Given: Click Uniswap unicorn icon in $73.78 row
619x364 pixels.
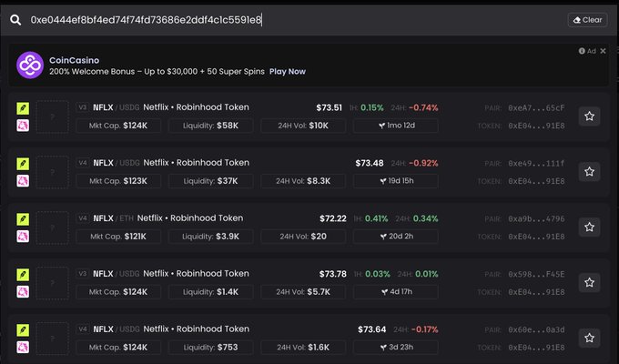Looking at the screenshot, I should click(23, 292).
